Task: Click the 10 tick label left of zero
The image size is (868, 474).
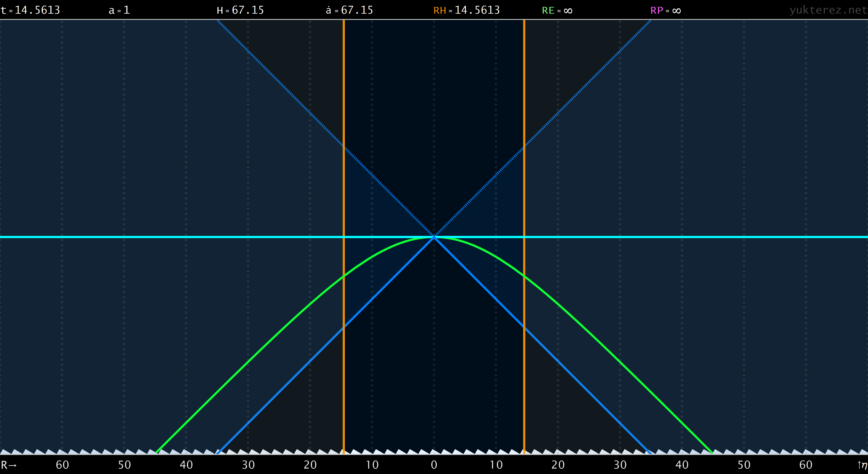Action: click(x=372, y=465)
